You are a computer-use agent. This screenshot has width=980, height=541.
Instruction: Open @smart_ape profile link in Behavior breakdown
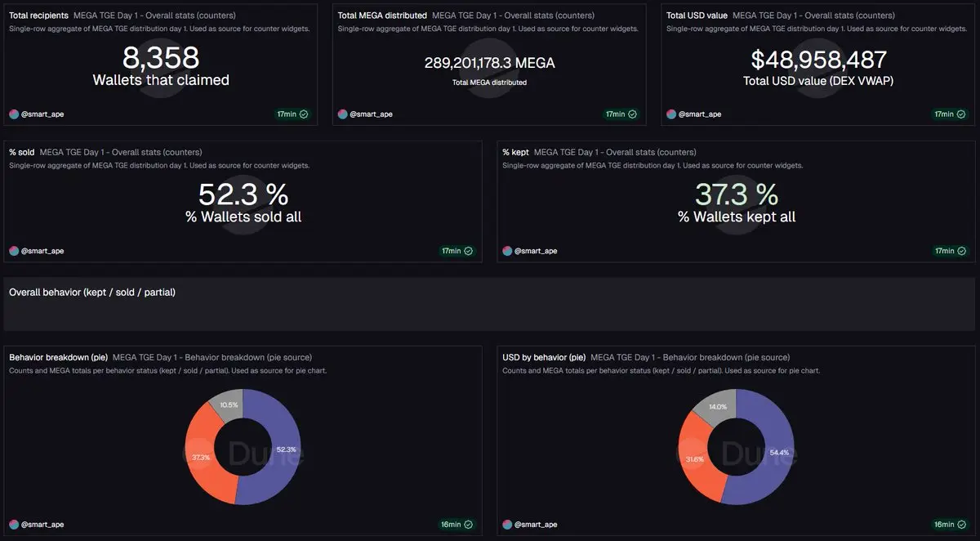[x=42, y=525]
